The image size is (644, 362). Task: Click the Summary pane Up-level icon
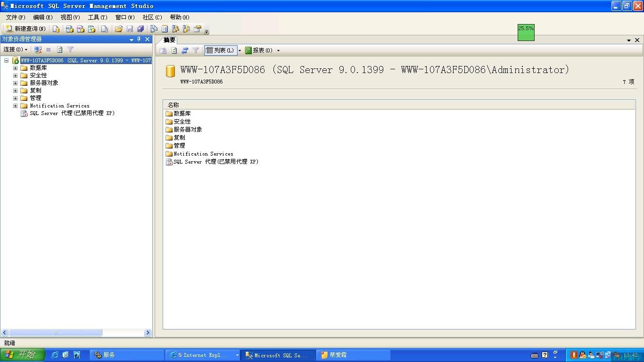(x=163, y=50)
